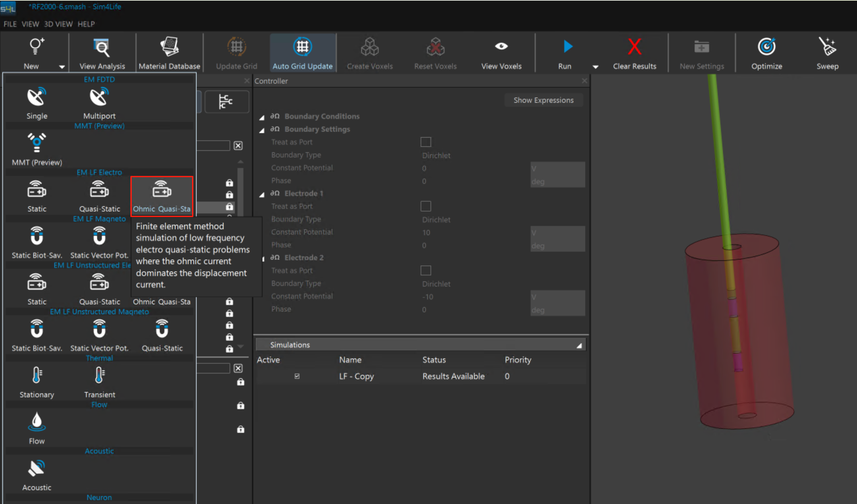
Task: Open the Optimize tool
Action: click(766, 53)
